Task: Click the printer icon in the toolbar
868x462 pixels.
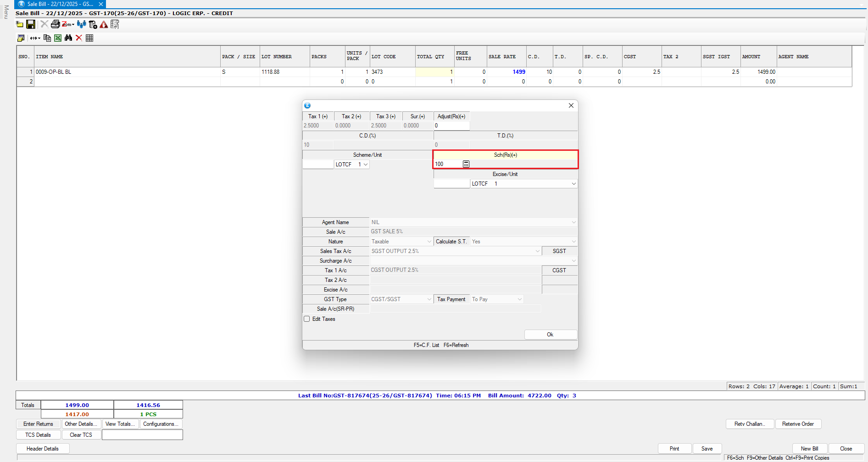Action: [55, 24]
